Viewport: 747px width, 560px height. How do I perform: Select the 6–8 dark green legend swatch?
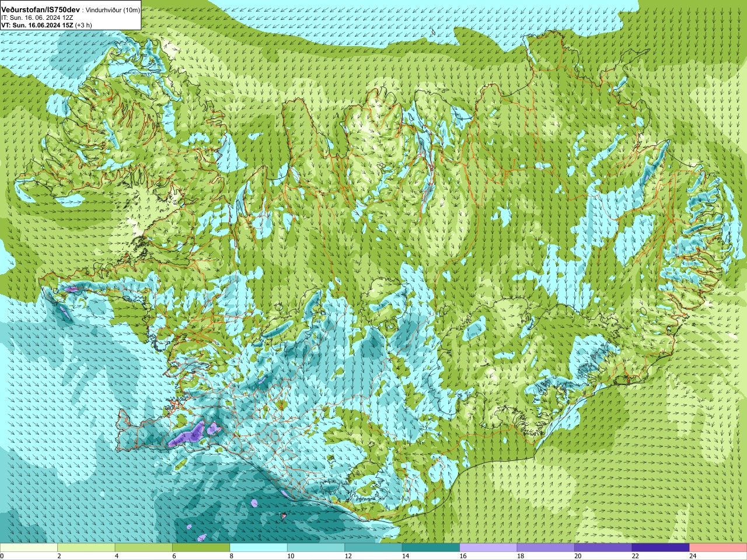pos(201,548)
